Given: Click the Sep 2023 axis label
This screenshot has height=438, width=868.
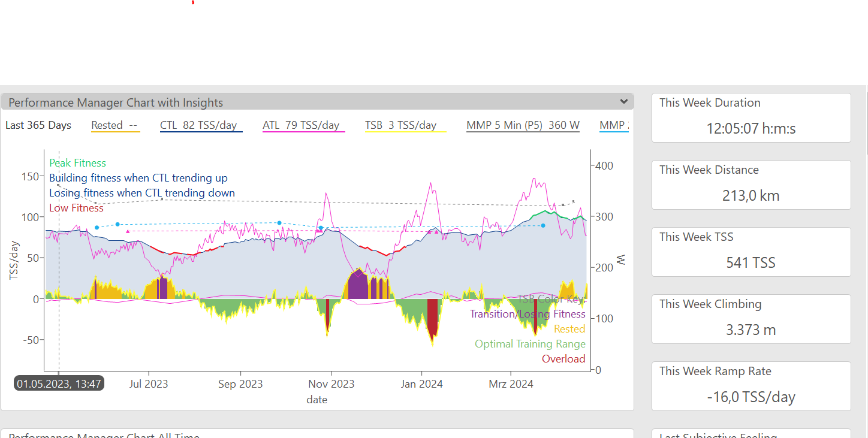Looking at the screenshot, I should (x=240, y=383).
